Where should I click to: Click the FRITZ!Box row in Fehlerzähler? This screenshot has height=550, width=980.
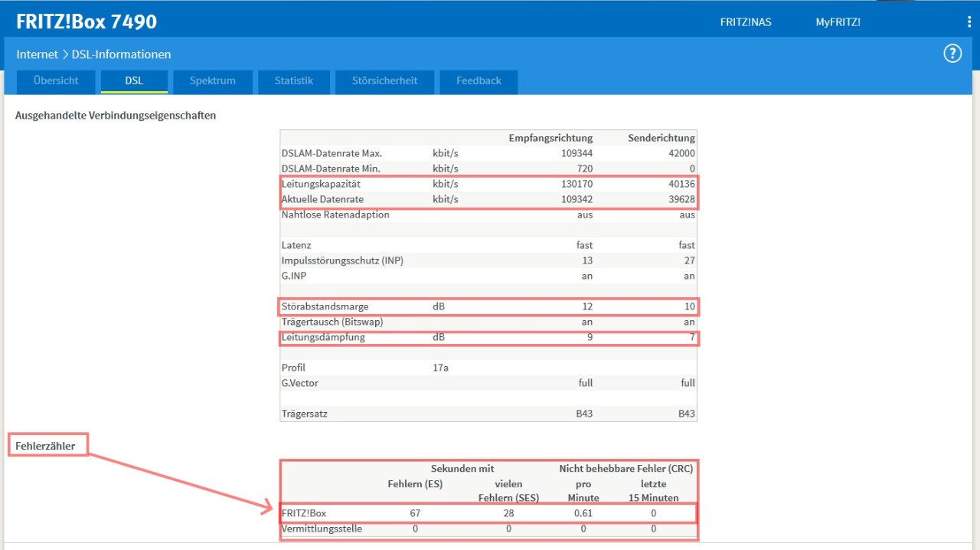[x=488, y=513]
